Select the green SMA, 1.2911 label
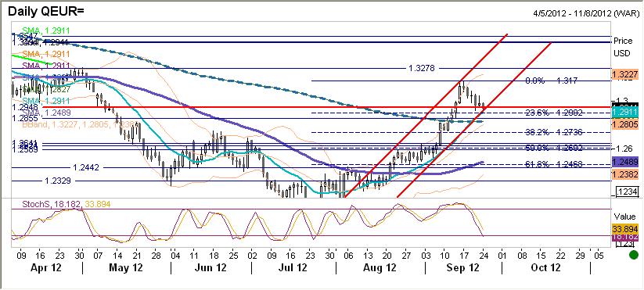This screenshot has height=290, width=644. 46,30
